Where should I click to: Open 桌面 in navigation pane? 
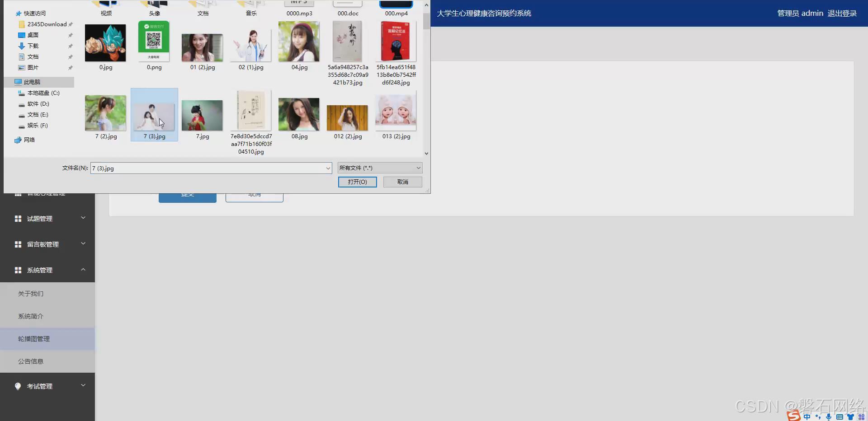tap(33, 35)
